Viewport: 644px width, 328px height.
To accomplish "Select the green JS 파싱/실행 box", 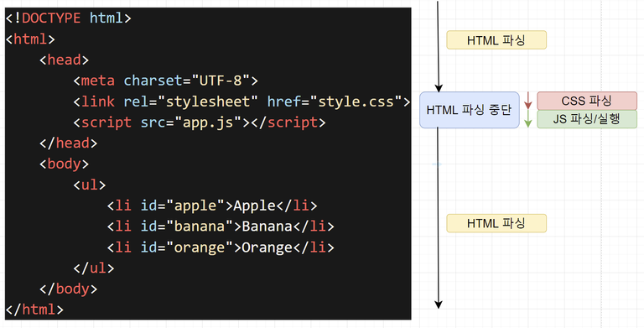I will click(587, 119).
